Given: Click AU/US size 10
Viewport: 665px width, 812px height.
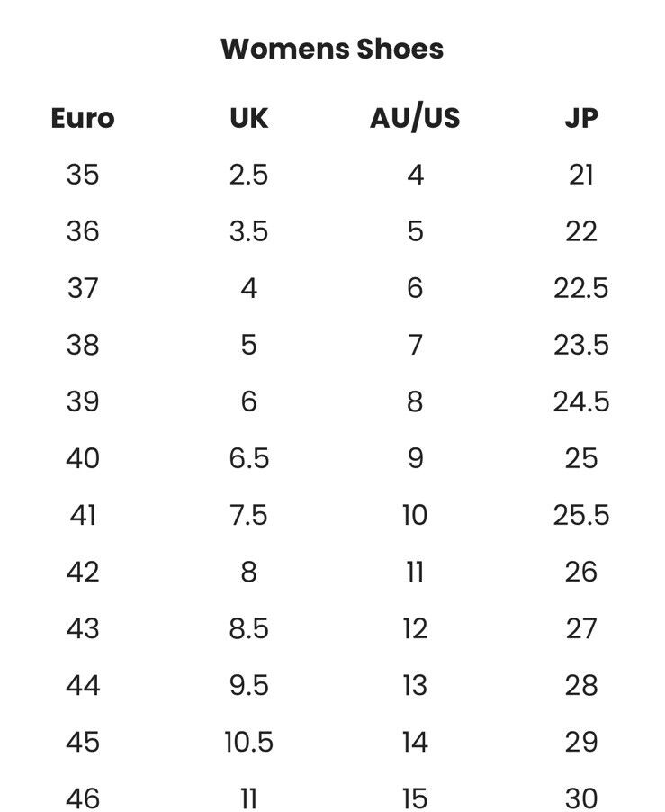Looking at the screenshot, I should (415, 515).
